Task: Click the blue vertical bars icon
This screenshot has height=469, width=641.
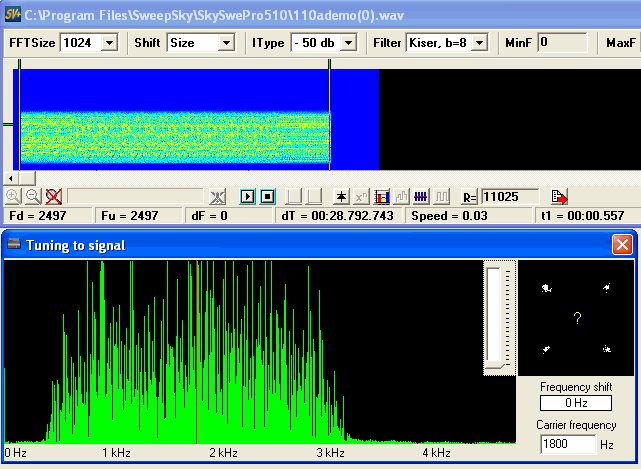Action: pyautogui.click(x=421, y=196)
